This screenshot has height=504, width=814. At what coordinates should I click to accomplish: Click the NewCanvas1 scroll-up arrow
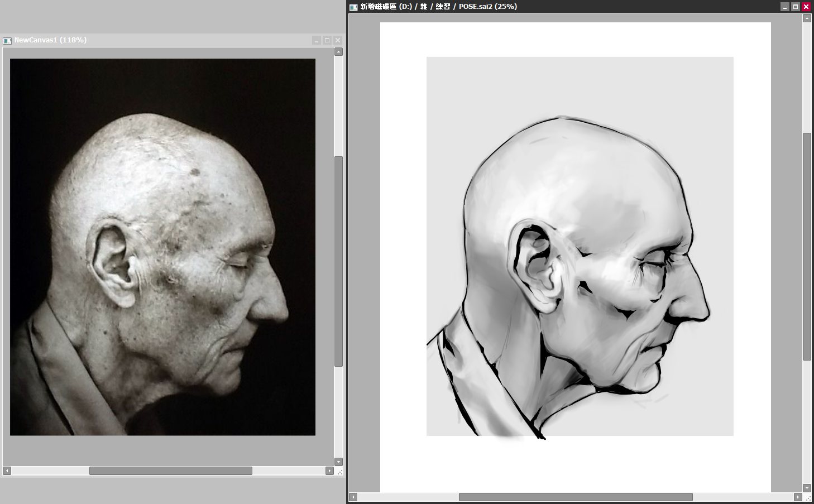pyautogui.click(x=338, y=52)
